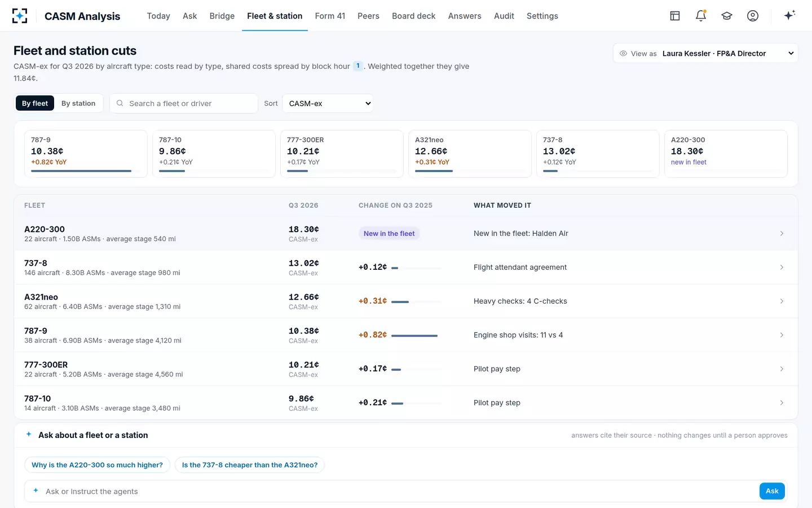Open the notifications bell
Image resolution: width=812 pixels, height=508 pixels.
tap(701, 16)
